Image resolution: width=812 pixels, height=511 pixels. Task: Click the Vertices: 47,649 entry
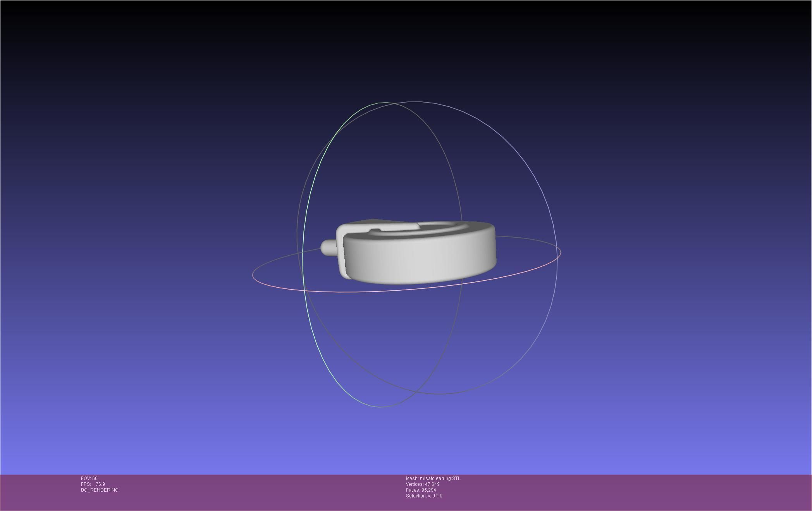(x=423, y=484)
